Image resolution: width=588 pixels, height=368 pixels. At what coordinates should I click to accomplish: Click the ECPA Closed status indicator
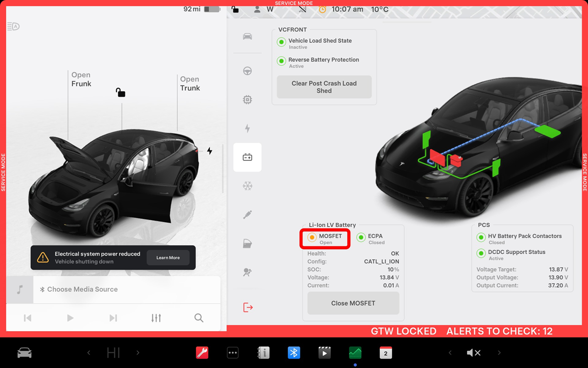tap(361, 237)
